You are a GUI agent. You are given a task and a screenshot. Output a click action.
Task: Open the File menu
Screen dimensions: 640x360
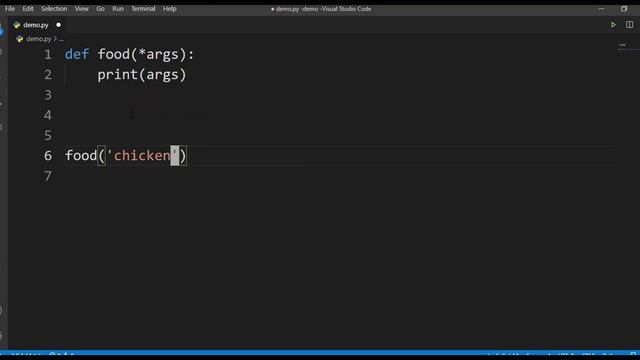(10, 9)
